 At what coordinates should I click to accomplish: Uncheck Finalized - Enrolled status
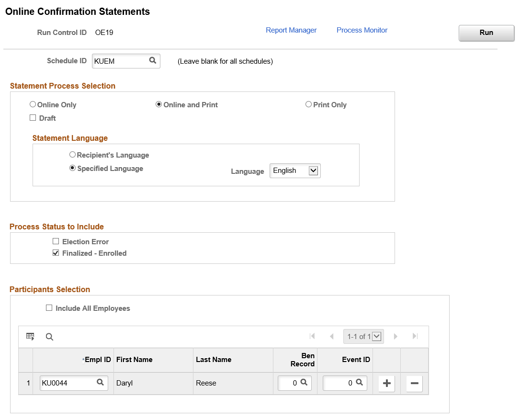56,253
